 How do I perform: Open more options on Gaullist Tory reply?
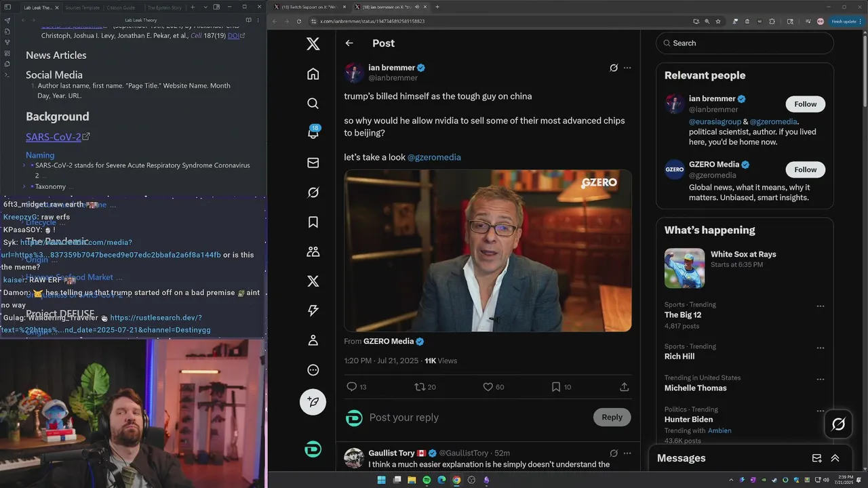pyautogui.click(x=627, y=453)
